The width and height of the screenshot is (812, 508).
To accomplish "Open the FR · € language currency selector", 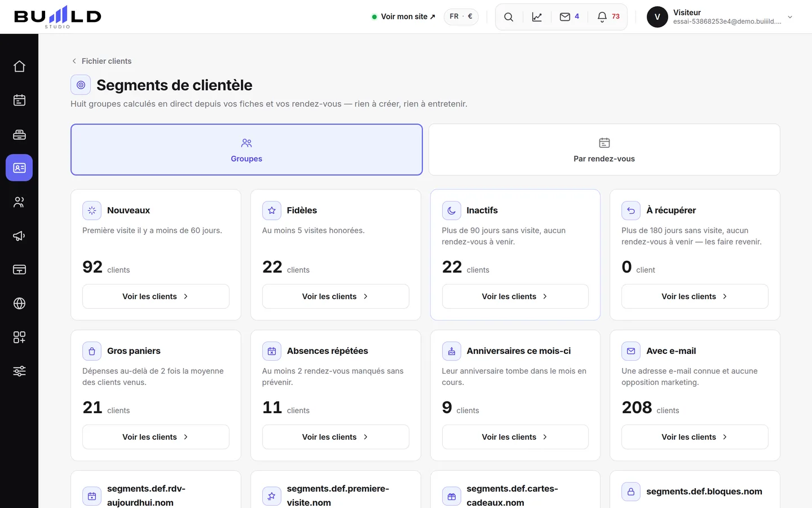I will 461,16.
